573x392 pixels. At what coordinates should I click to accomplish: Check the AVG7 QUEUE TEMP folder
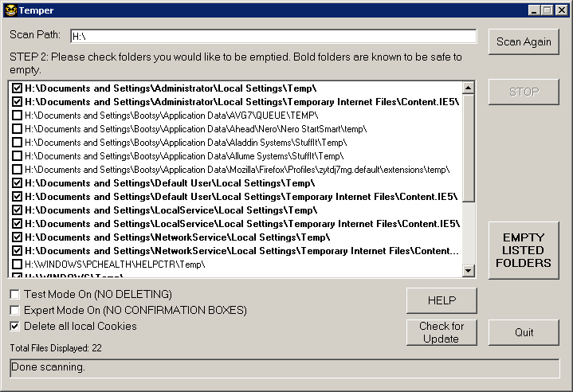(18, 116)
